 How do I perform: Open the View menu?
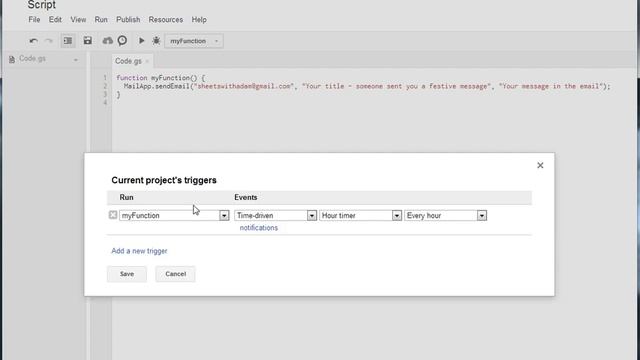tap(78, 20)
